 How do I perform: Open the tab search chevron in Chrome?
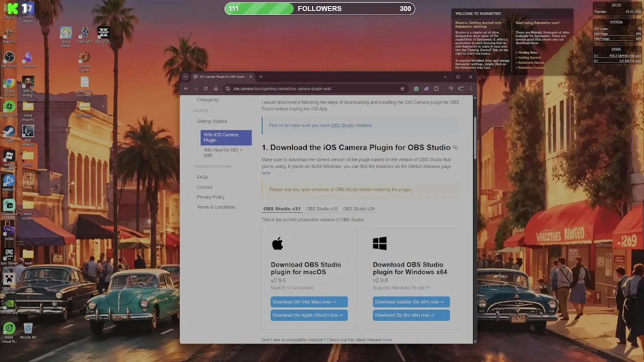pyautogui.click(x=186, y=77)
